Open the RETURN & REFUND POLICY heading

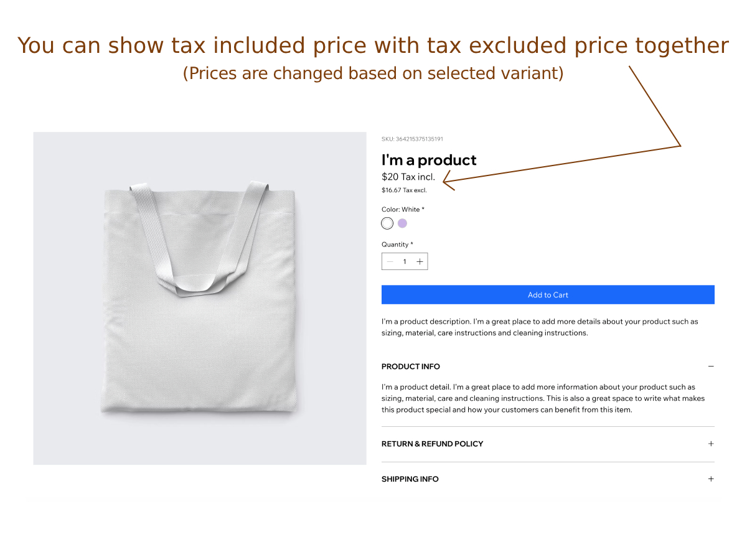point(433,444)
